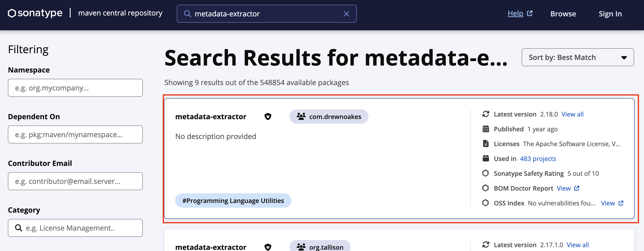Open org.tallison metadata-extractor package title
The image size is (644, 251).
pyautogui.click(x=211, y=247)
